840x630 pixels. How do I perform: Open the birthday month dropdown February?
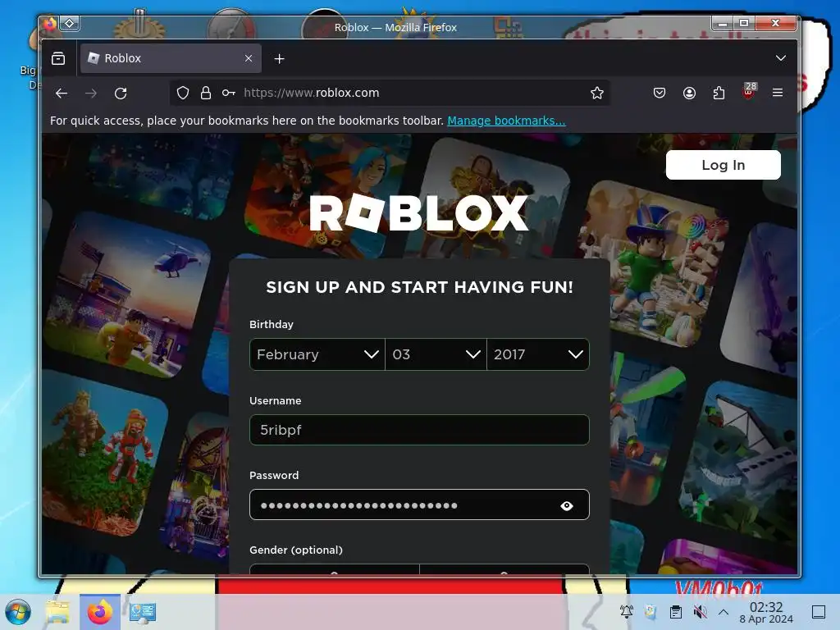317,354
